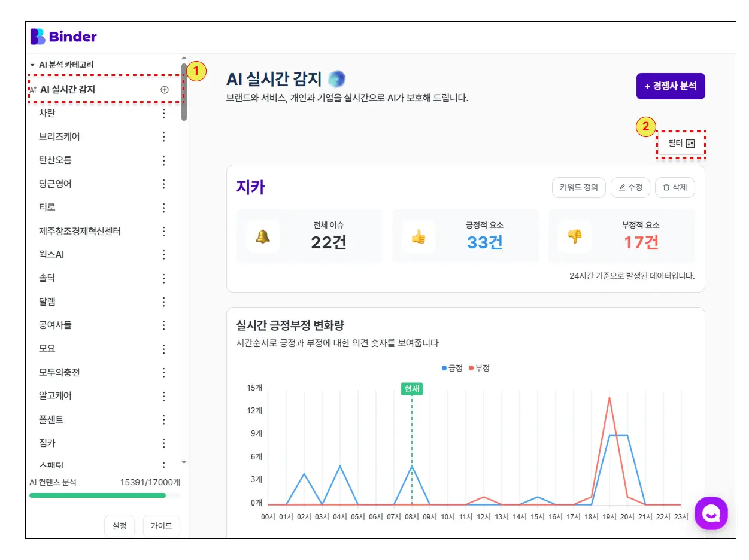Click the thumbs-up 긍정적 요소 icon
This screenshot has height=560, width=749.
coord(419,236)
